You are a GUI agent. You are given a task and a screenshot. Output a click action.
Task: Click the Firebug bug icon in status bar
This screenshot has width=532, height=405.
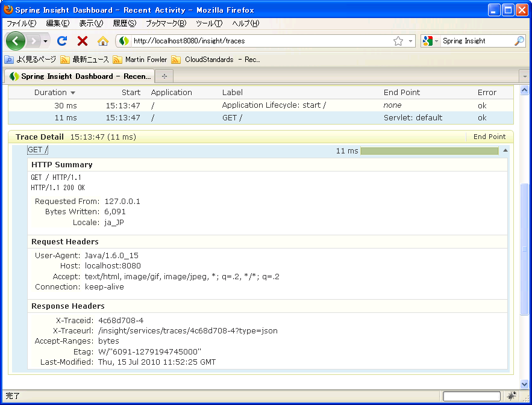pyautogui.click(x=512, y=395)
